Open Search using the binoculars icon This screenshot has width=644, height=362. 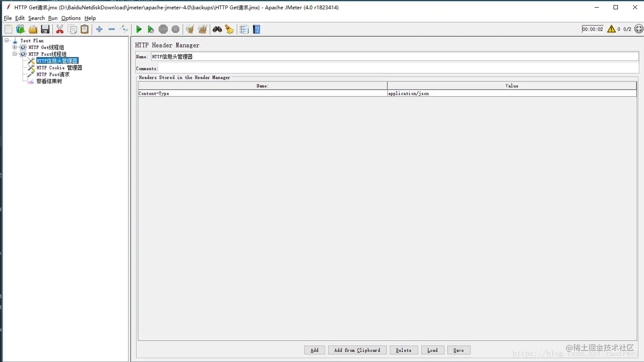[x=217, y=29]
